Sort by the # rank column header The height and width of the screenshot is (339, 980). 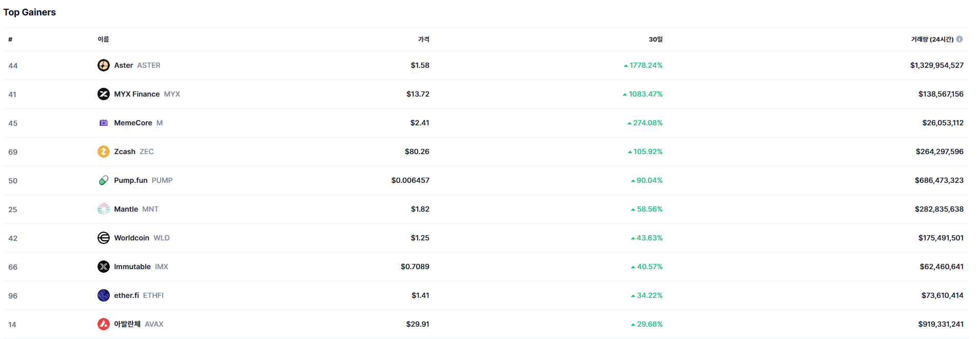(x=10, y=40)
